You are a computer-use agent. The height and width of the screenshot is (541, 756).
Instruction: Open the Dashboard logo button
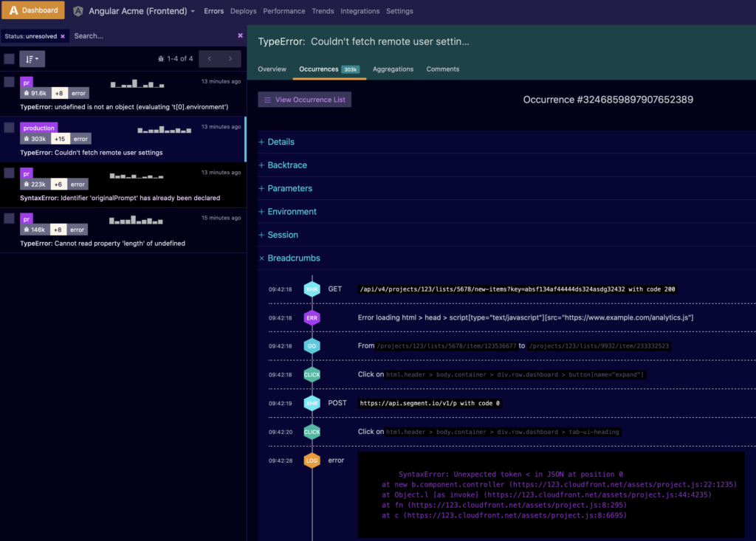32,10
